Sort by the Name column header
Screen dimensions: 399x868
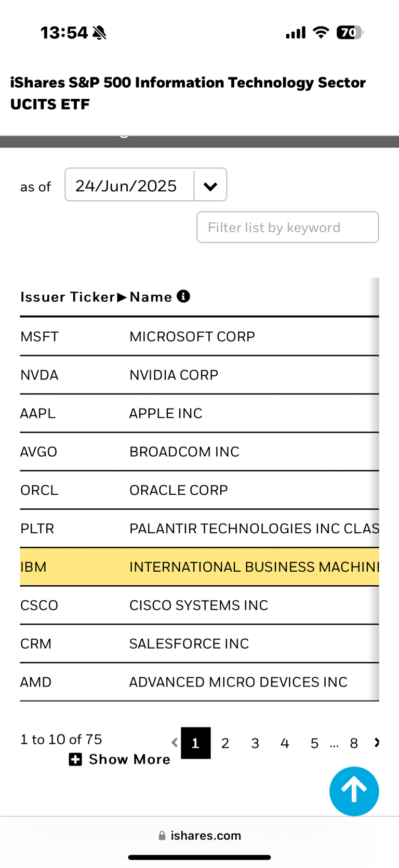tap(151, 297)
